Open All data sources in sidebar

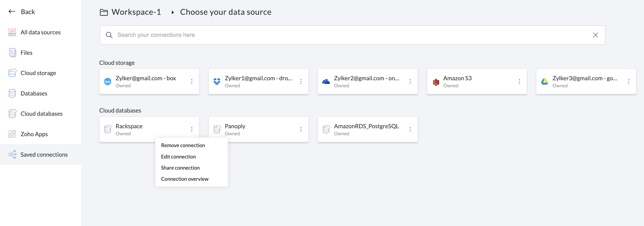pos(40,32)
